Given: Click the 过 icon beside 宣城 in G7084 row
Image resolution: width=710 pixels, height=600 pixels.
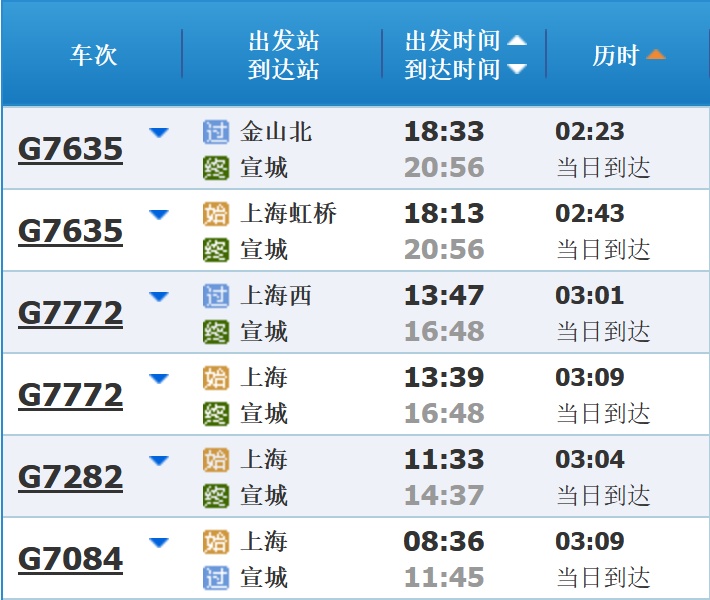Looking at the screenshot, I should [215, 577].
